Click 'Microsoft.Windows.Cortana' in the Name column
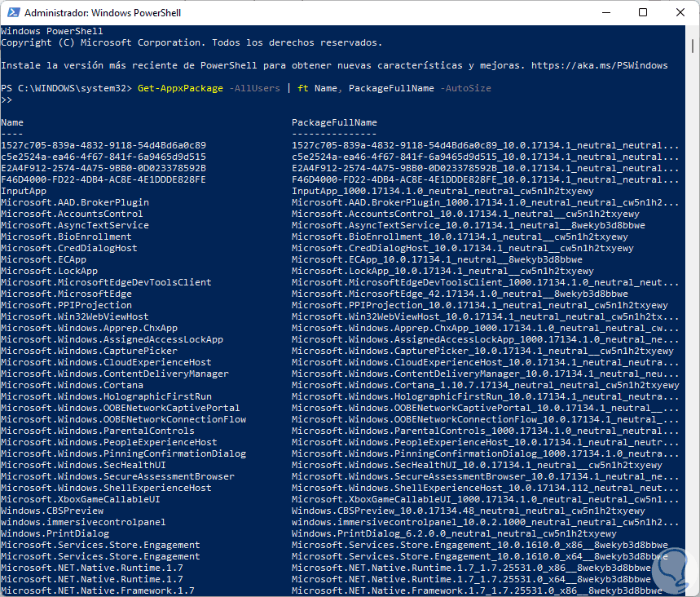Screen dimensions: 700x597 [x=72, y=385]
